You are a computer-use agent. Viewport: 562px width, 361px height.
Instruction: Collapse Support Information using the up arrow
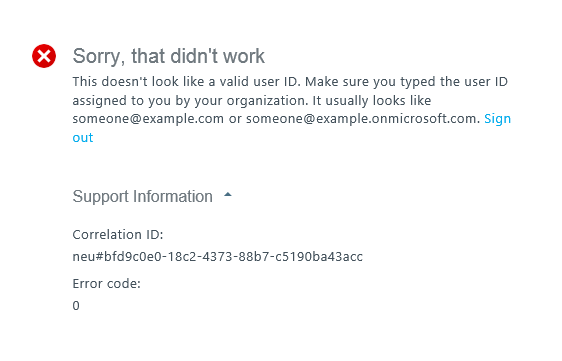(x=228, y=195)
